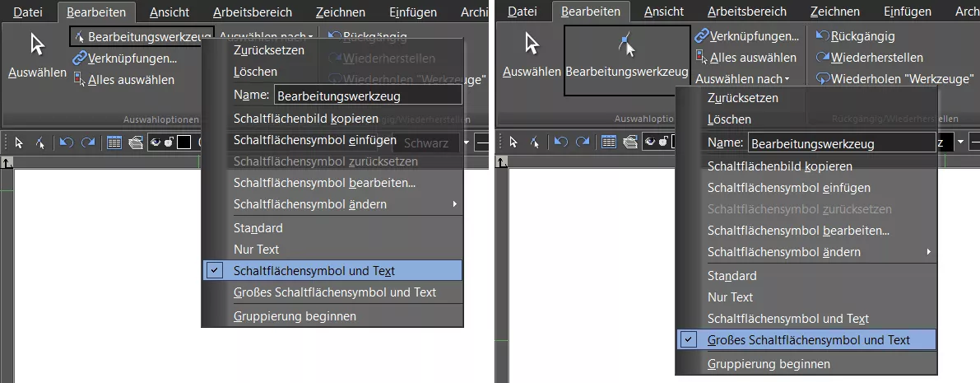Click edit tool icon in left quick toolbar

point(40,142)
